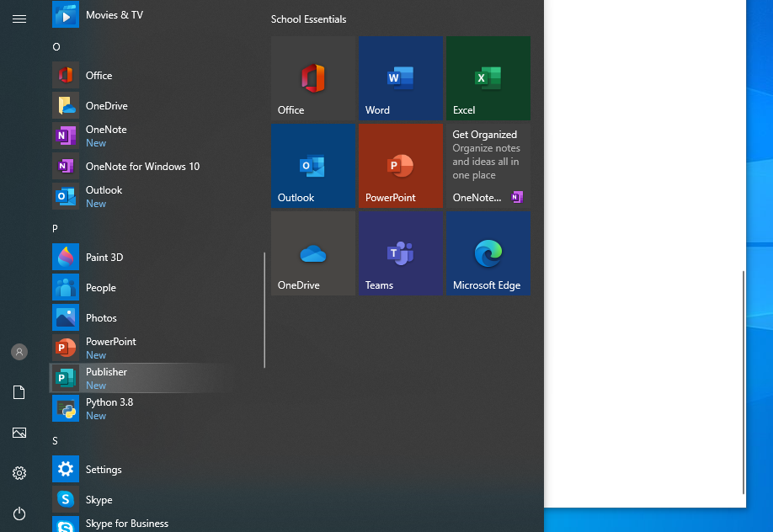Jump to letter S section header
Screen dimensions: 773x532
pos(56,441)
